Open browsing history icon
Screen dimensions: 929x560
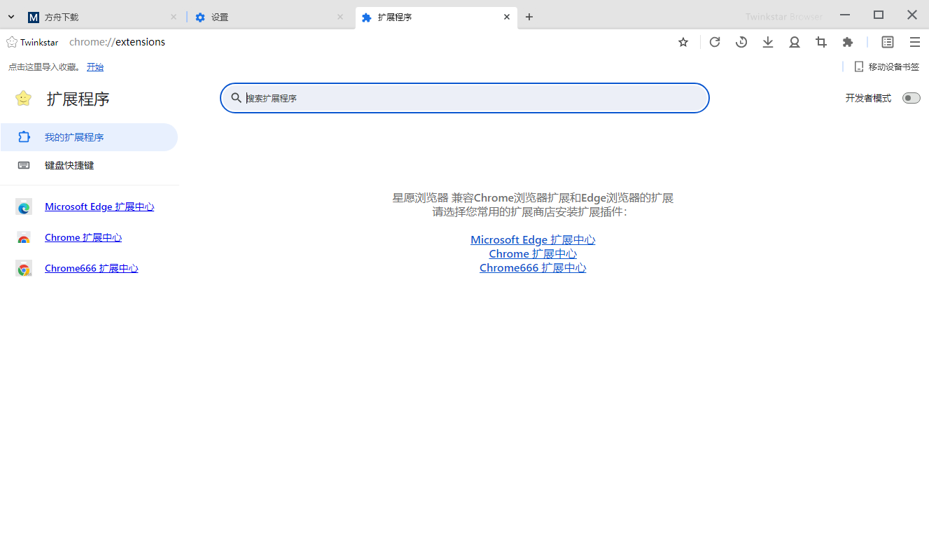click(x=741, y=42)
